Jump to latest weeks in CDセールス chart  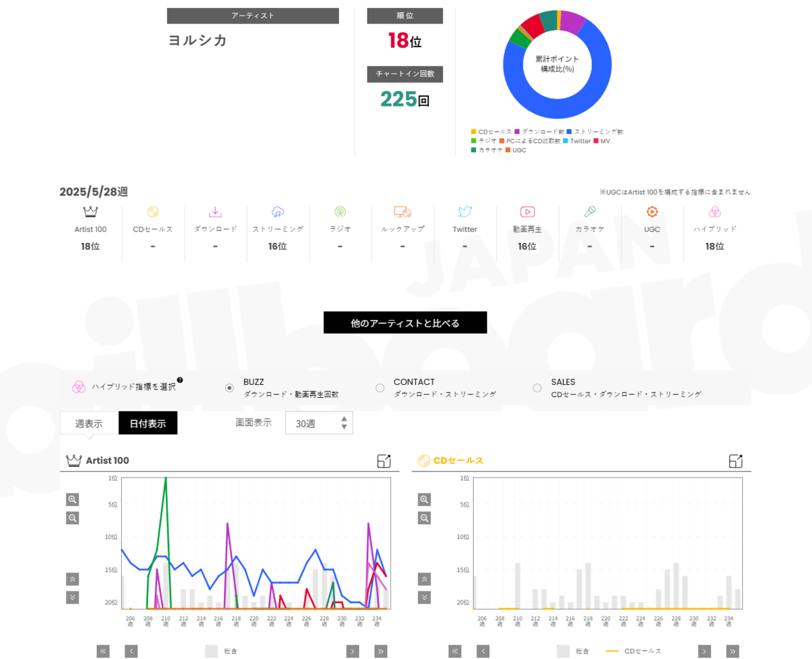coord(733,651)
